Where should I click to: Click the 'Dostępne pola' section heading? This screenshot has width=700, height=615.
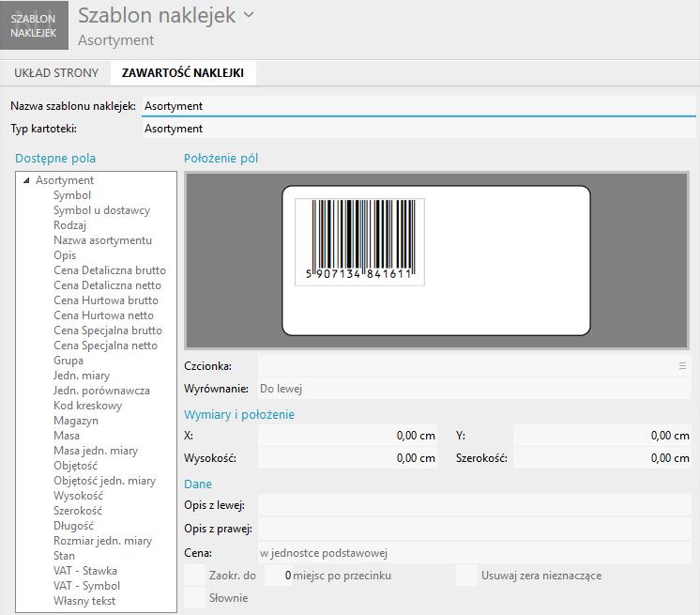(55, 158)
